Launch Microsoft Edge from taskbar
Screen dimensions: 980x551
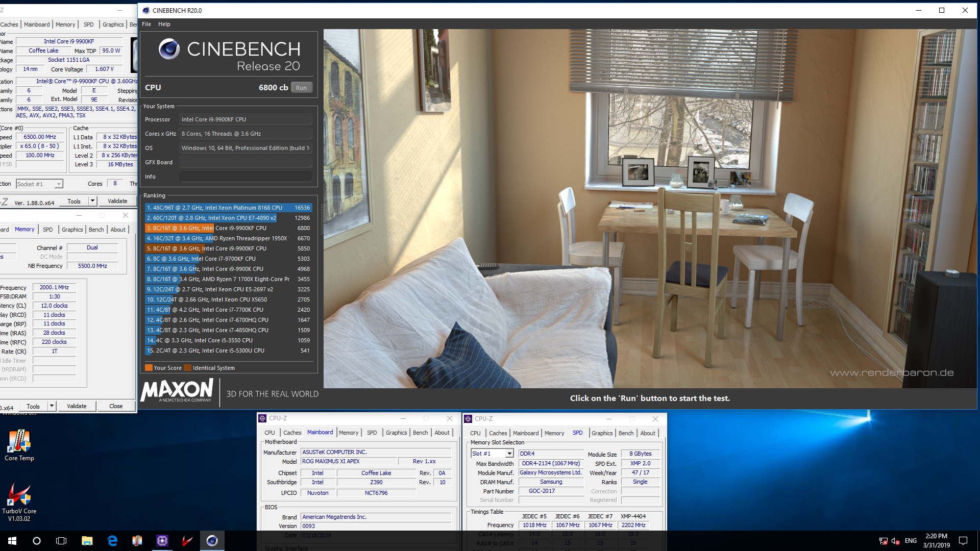click(112, 541)
